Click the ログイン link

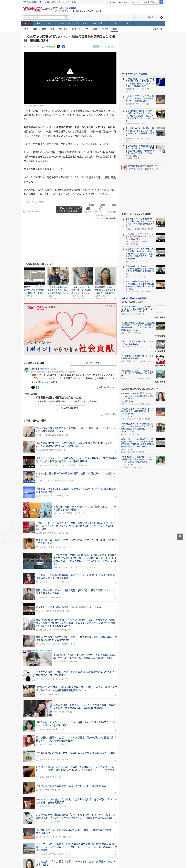tap(57, 11)
